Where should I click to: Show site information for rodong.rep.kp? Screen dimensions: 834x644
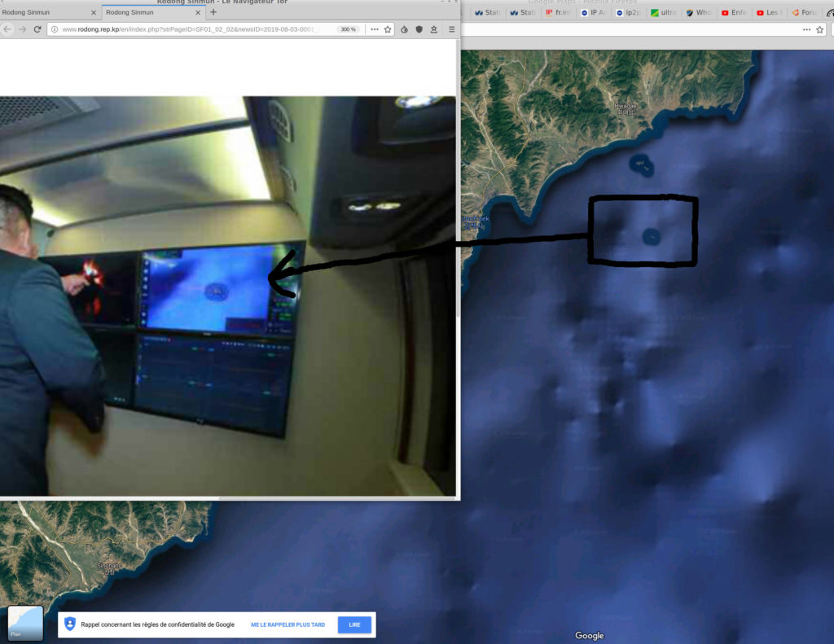point(55,29)
